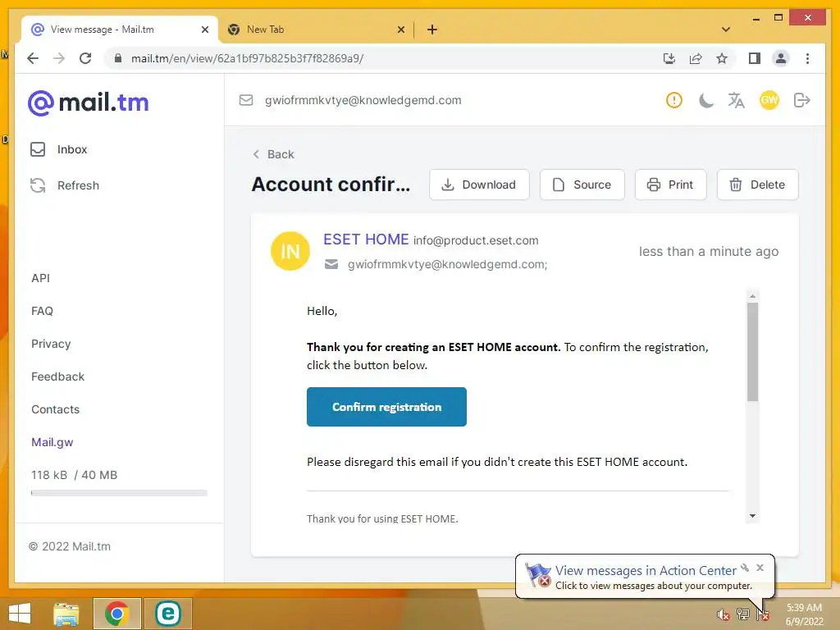
Task: Click Back to return to inbox
Action: point(273,154)
